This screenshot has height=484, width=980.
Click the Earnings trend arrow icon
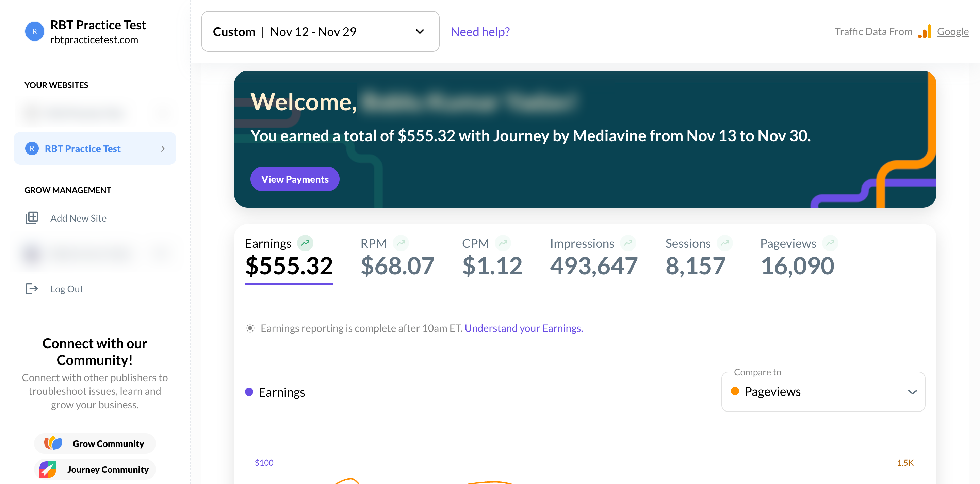click(x=305, y=243)
